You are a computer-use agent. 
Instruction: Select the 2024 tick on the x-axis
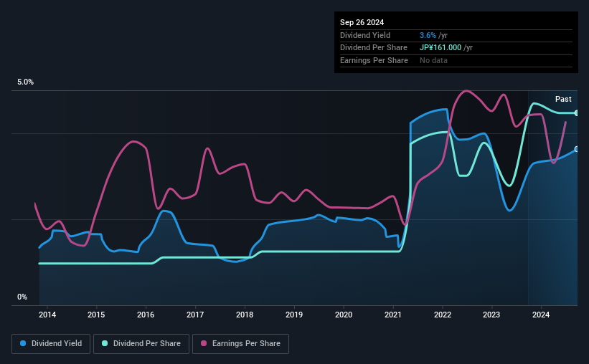click(541, 315)
